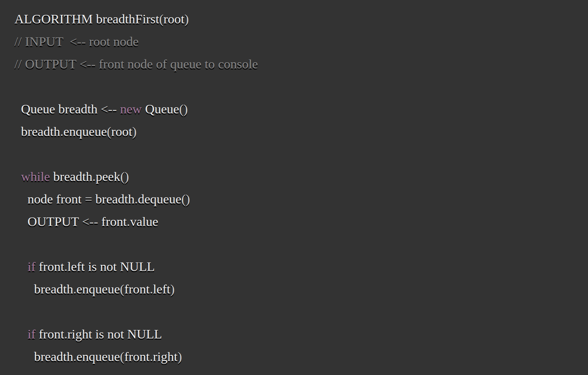Click breadth.enqueue(front.right) statement
Screen dimensions: 588x375
click(x=108, y=357)
